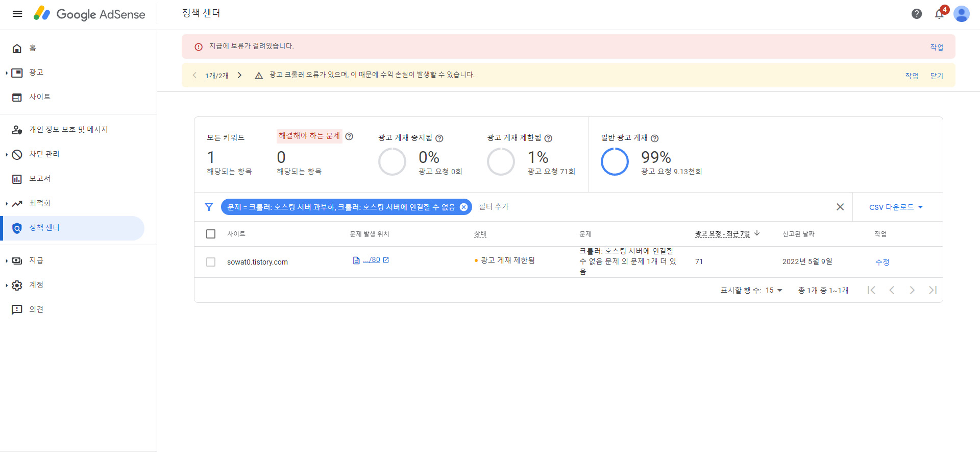Show next alert in yellow banner
The width and height of the screenshot is (980, 452).
tap(239, 75)
